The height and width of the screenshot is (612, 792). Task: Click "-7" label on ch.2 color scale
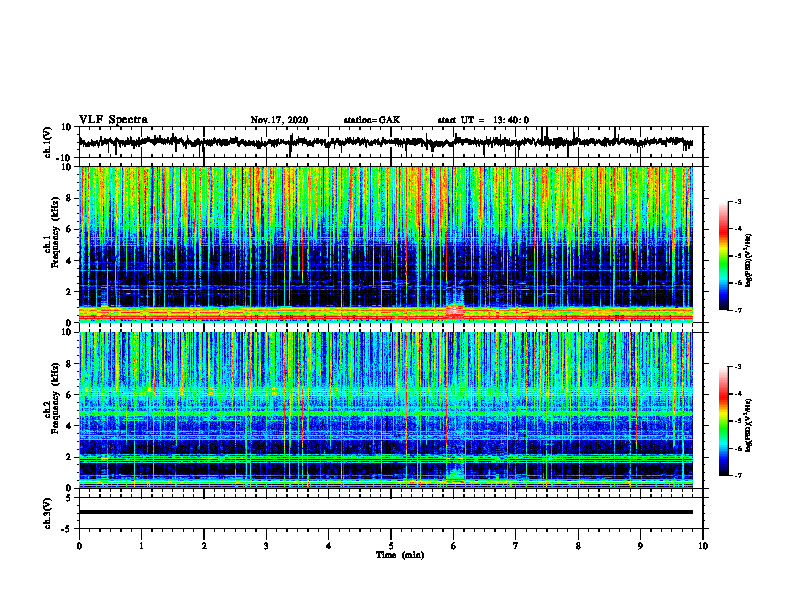(738, 476)
